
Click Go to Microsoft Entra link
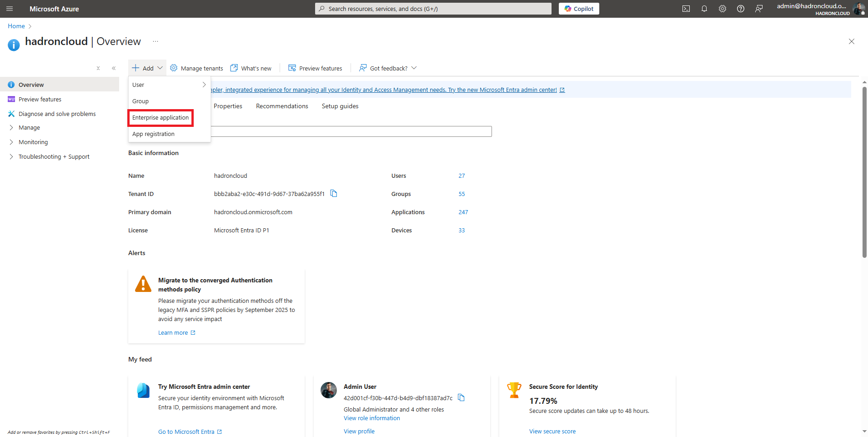[190, 432]
